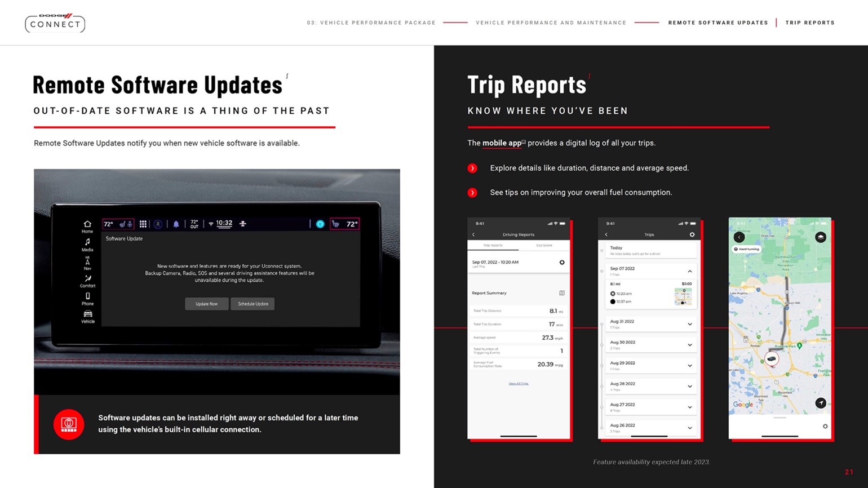Collapse the Sep 07 2022 trip entry
This screenshot has width=868, height=488.
point(689,271)
